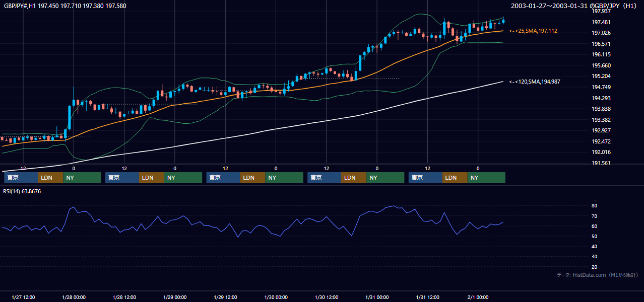This screenshot has height=302, width=644.
Task: Click the 1/30 12:00 time axis label
Action: (x=327, y=297)
